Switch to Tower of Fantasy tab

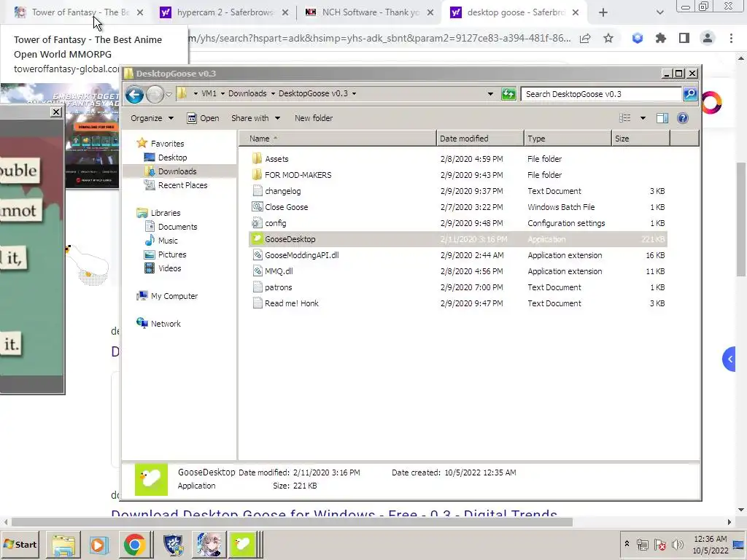79,12
